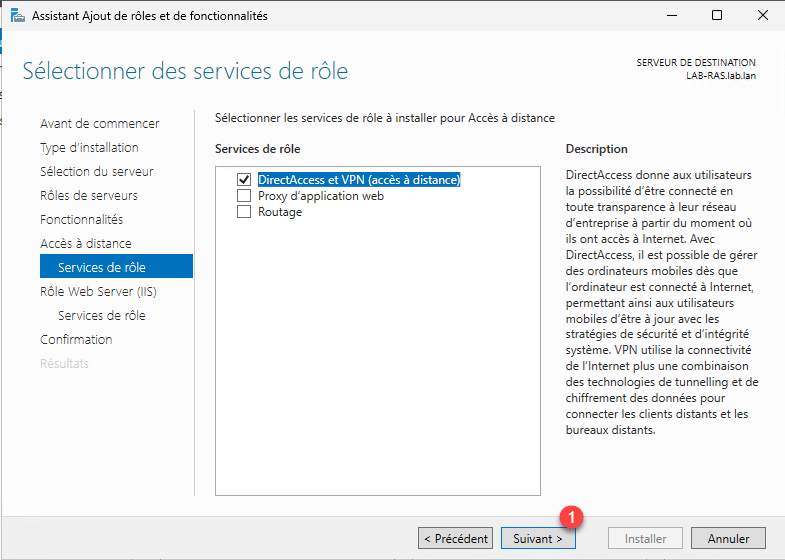This screenshot has width=785, height=560.
Task: Open Rôle Web Server (IIS) step
Action: [98, 292]
